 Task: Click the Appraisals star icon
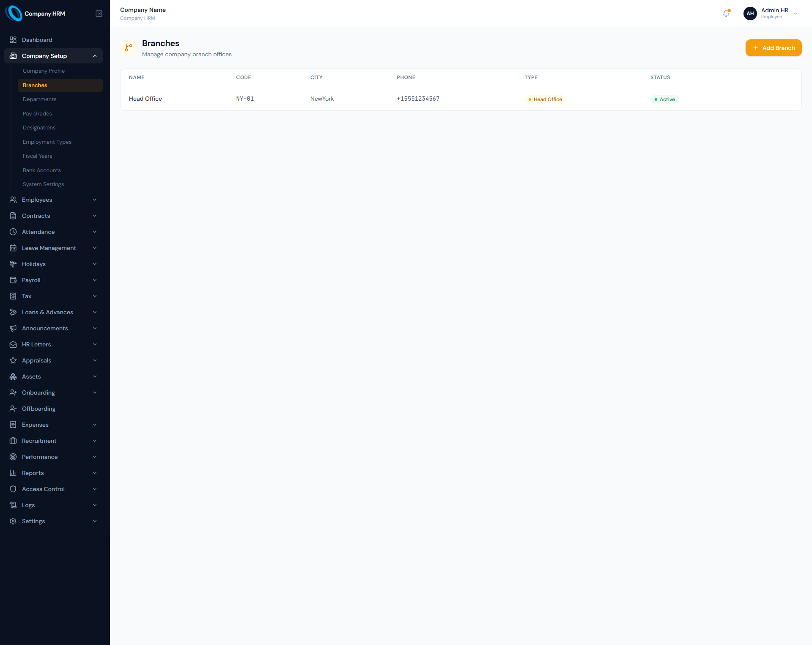(x=13, y=360)
